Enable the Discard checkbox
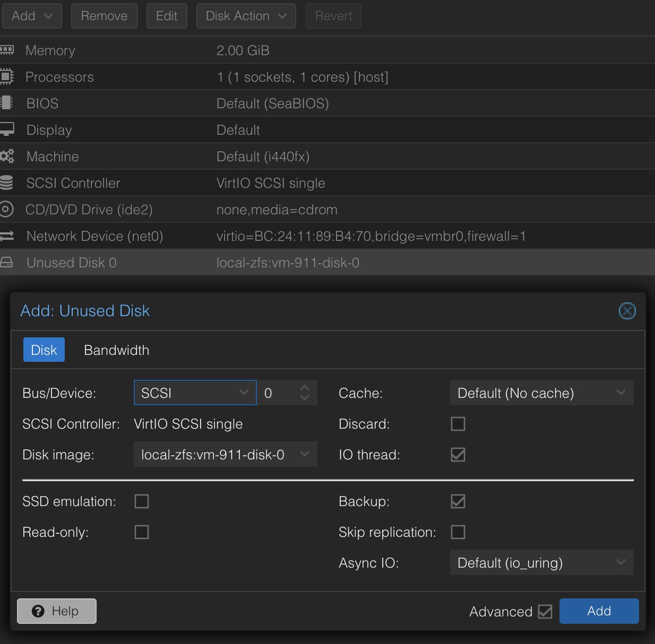Viewport: 655px width, 644px height. (x=458, y=424)
